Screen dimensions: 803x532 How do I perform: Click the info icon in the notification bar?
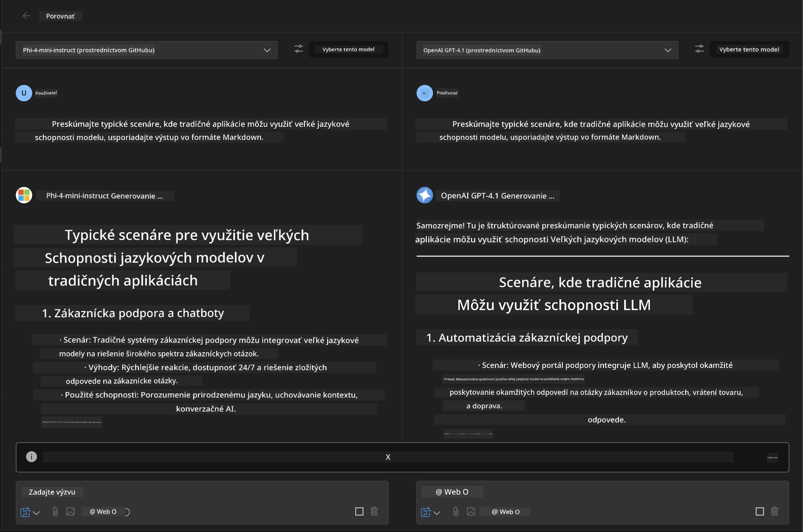coord(32,457)
